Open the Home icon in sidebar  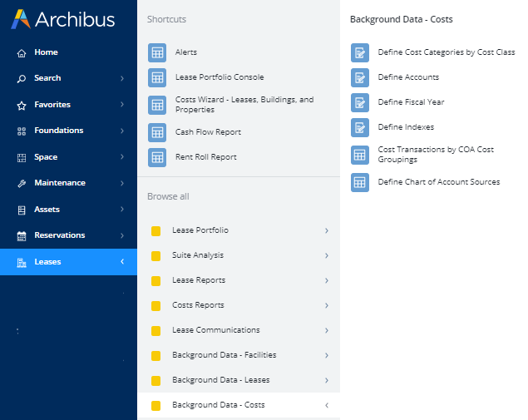click(x=22, y=52)
